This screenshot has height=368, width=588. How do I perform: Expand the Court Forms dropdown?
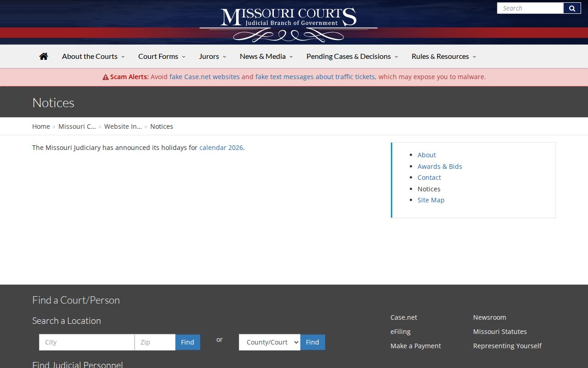tap(162, 56)
